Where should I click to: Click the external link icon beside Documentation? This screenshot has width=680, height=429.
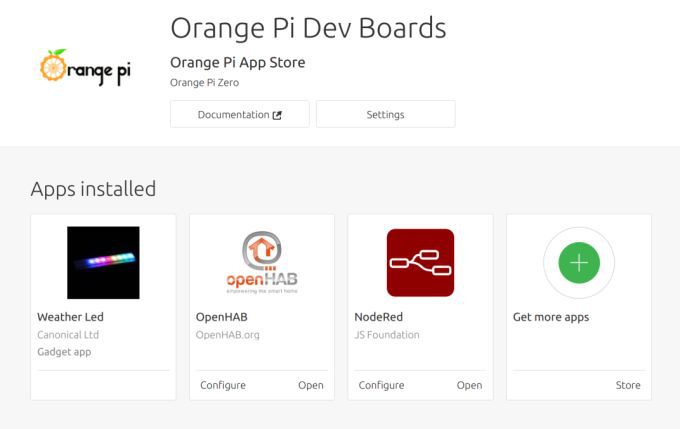(277, 115)
